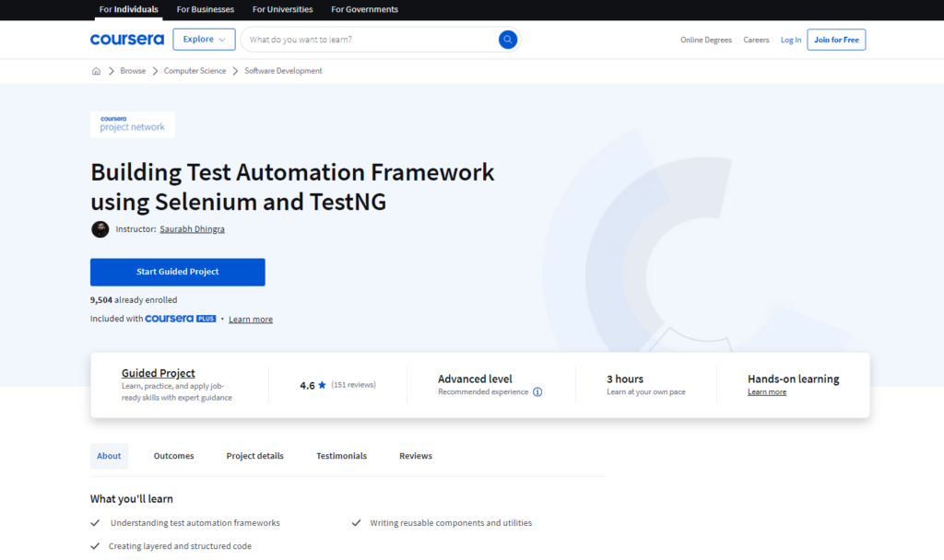Open the Explore dropdown
The image size is (944, 560).
click(x=204, y=40)
